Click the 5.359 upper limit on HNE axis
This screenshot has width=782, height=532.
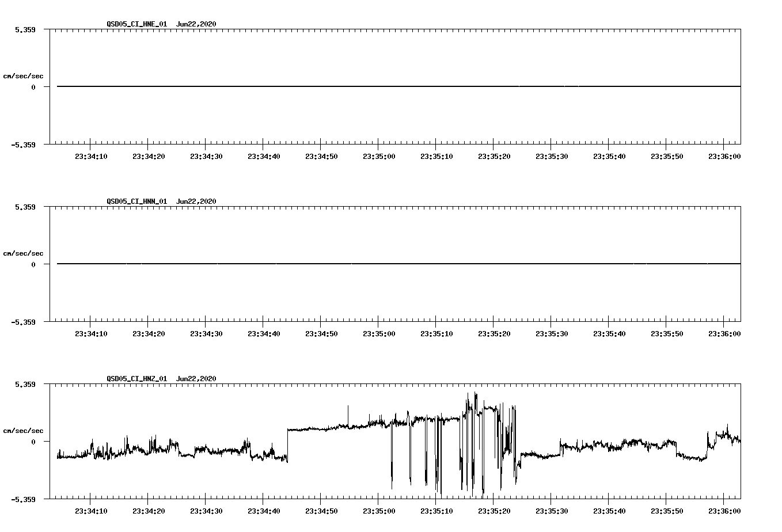[25, 29]
